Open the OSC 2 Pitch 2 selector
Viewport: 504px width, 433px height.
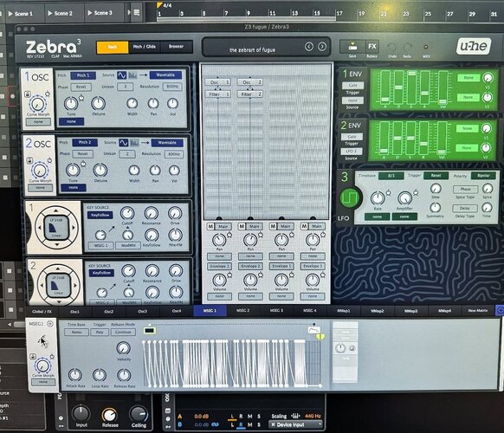pyautogui.click(x=85, y=142)
